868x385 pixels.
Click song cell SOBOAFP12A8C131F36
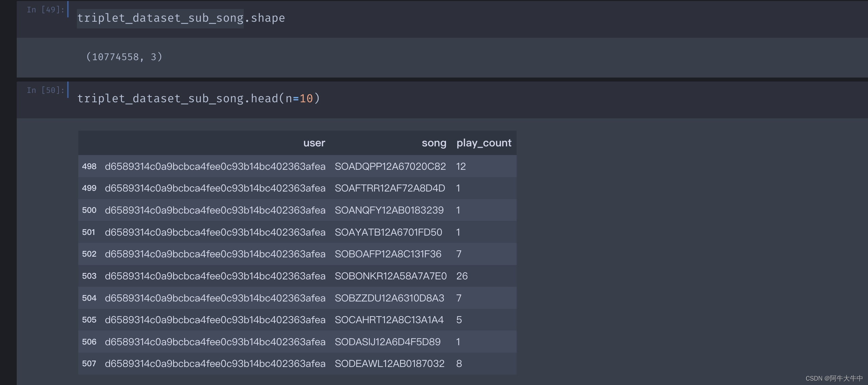pyautogui.click(x=388, y=254)
